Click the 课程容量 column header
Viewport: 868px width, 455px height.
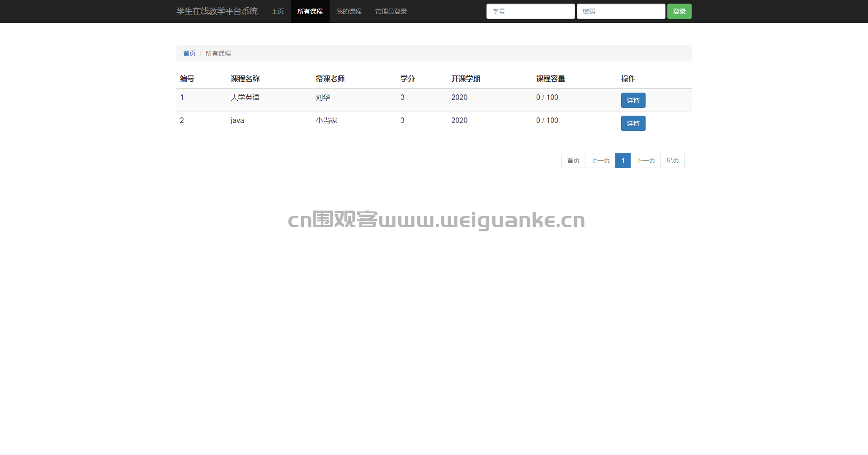551,79
